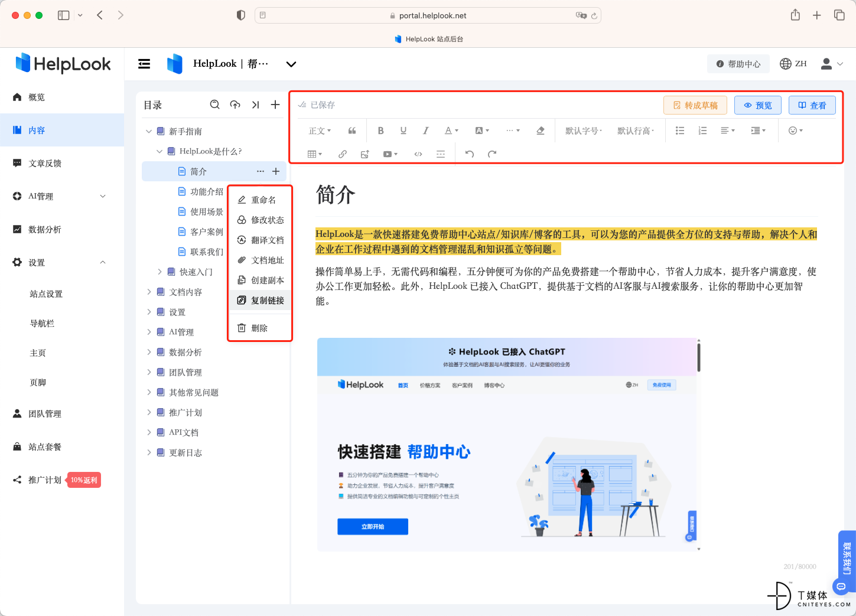This screenshot has width=856, height=616.
Task: Open a new Safari tab
Action: (817, 15)
